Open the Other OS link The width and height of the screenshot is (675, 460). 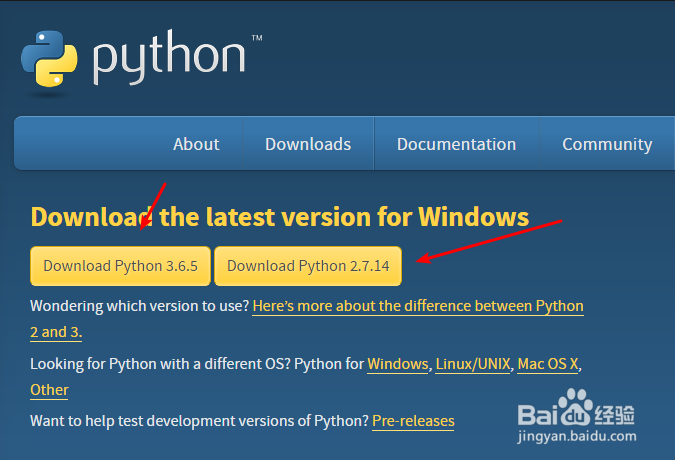(49, 390)
